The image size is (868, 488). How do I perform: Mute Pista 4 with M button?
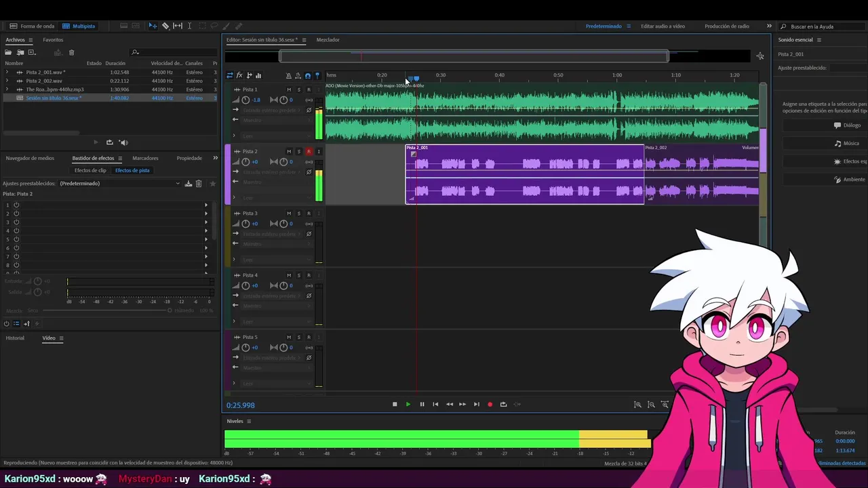click(289, 275)
